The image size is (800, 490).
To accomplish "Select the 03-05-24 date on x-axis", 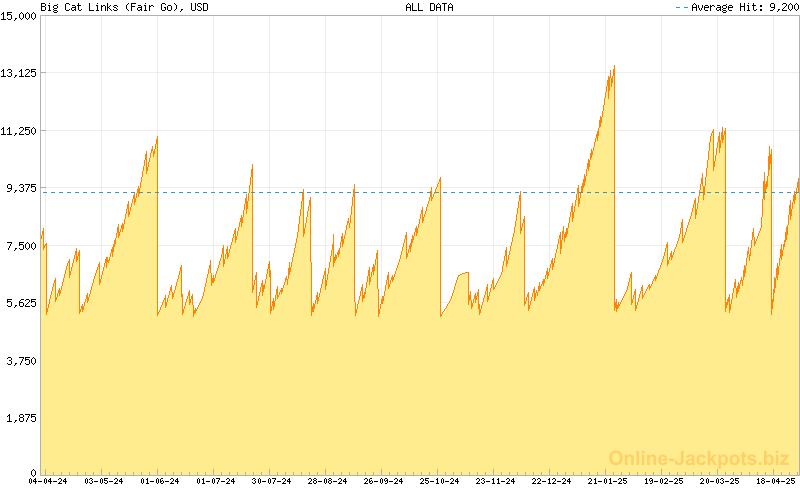I will tap(103, 481).
